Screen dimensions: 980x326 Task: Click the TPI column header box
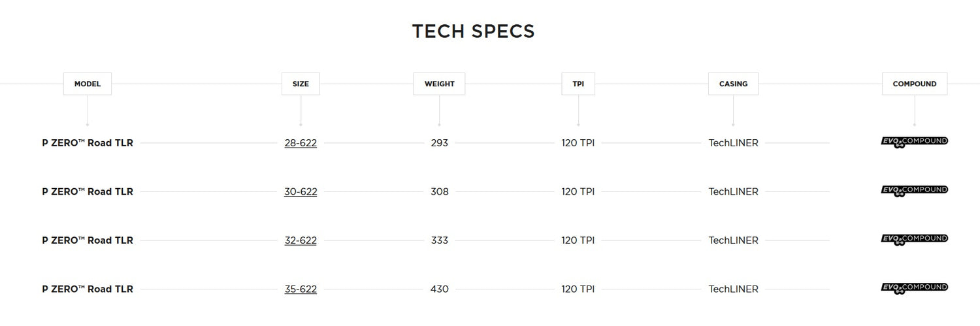[x=578, y=84]
